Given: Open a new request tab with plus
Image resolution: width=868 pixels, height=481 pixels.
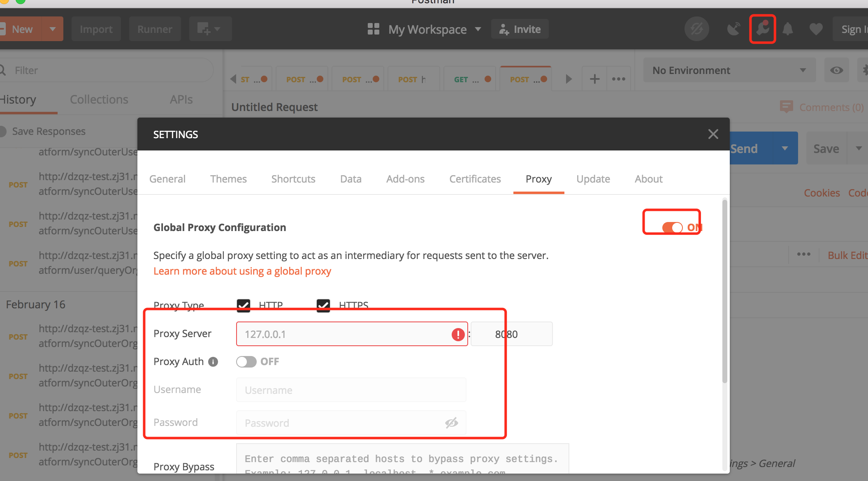Looking at the screenshot, I should coord(594,79).
